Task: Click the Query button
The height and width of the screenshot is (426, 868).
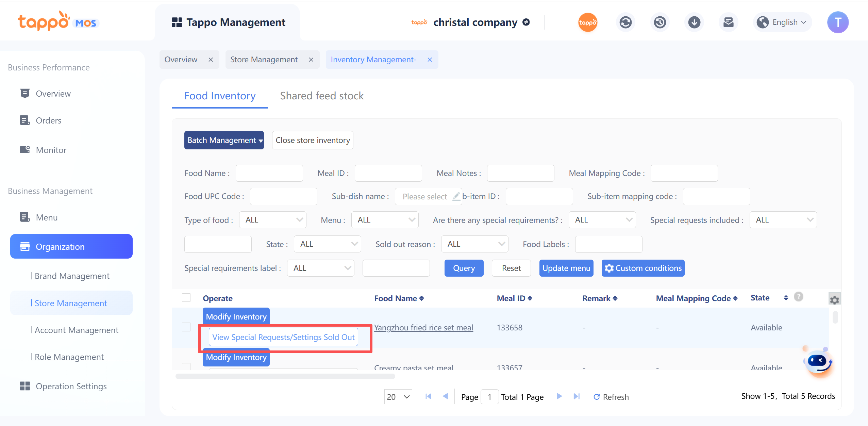Action: pos(464,268)
